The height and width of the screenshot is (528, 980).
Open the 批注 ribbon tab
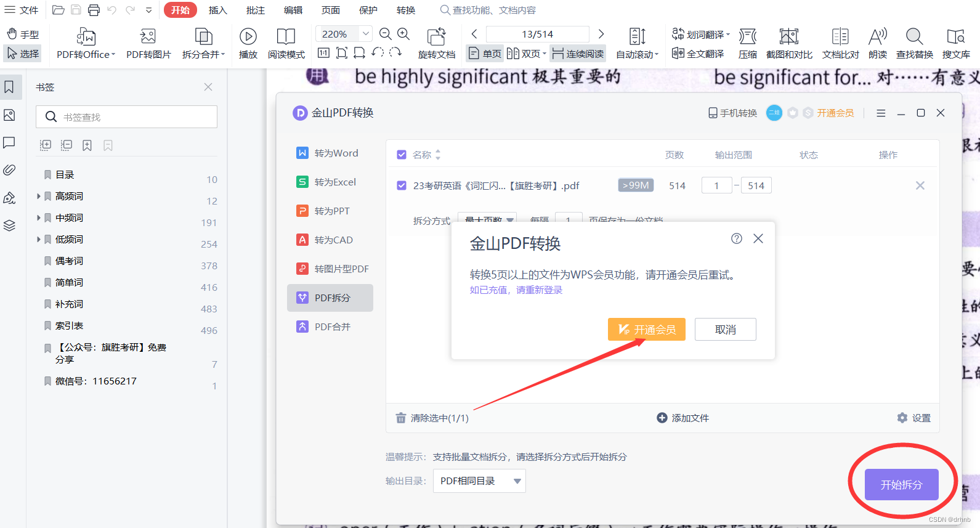tap(255, 10)
